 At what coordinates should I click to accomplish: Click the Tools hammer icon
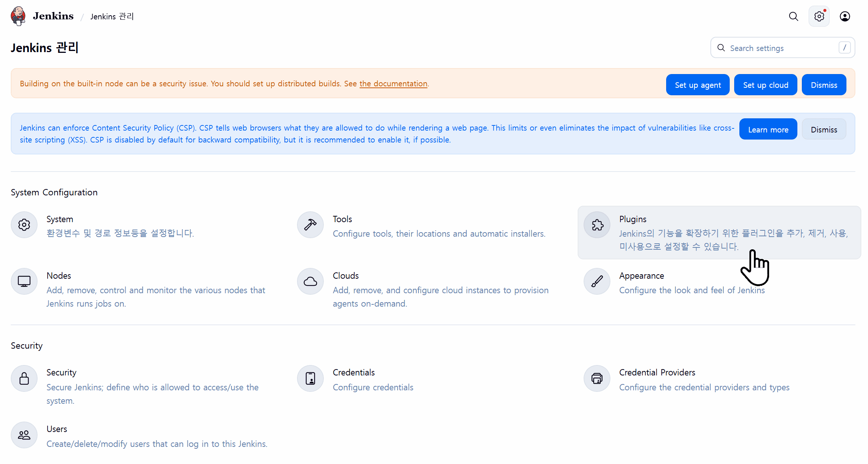(310, 225)
